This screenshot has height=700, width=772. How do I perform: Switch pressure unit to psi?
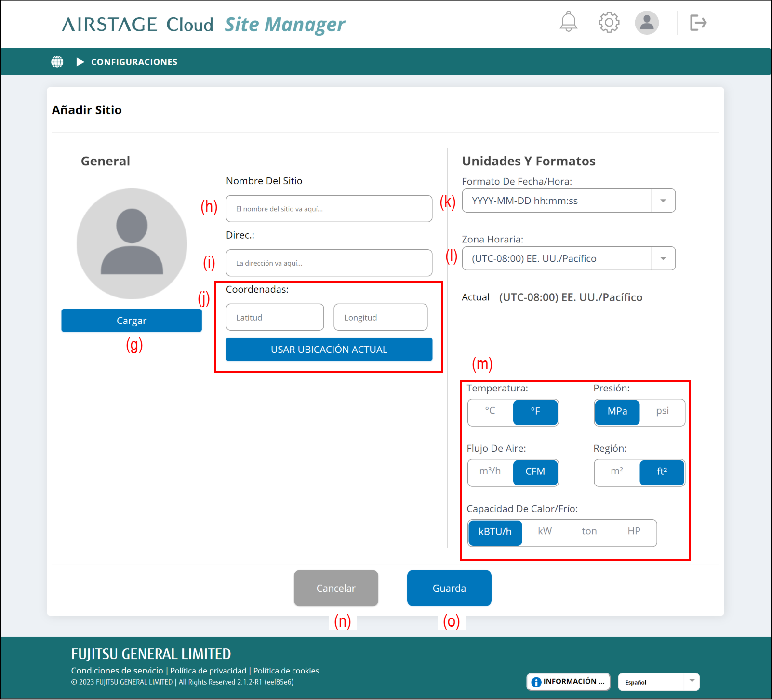tap(662, 411)
